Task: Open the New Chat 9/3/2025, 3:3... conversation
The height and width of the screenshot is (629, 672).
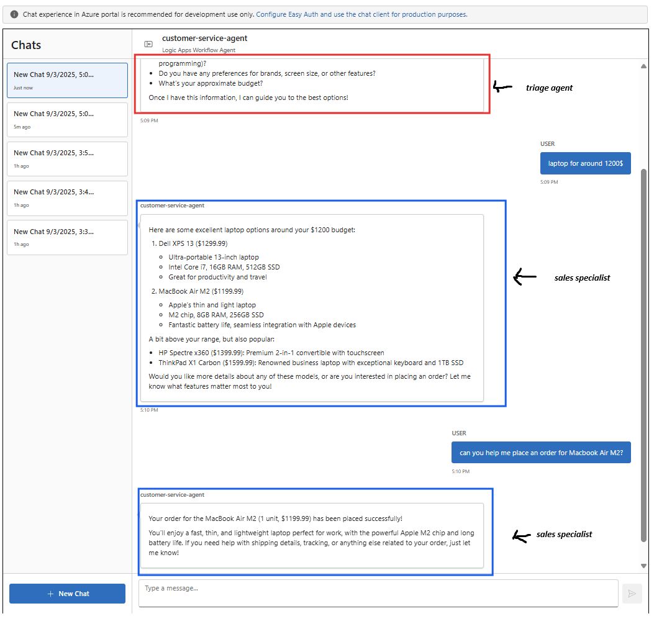Action: [x=67, y=237]
